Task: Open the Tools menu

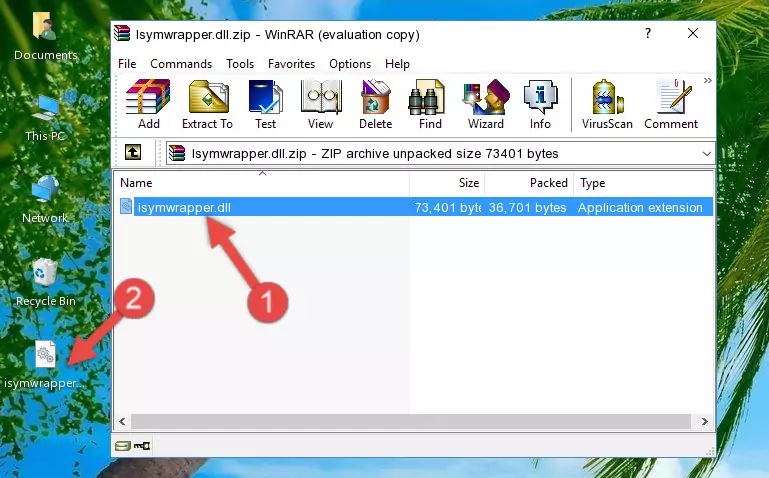Action: (x=240, y=64)
